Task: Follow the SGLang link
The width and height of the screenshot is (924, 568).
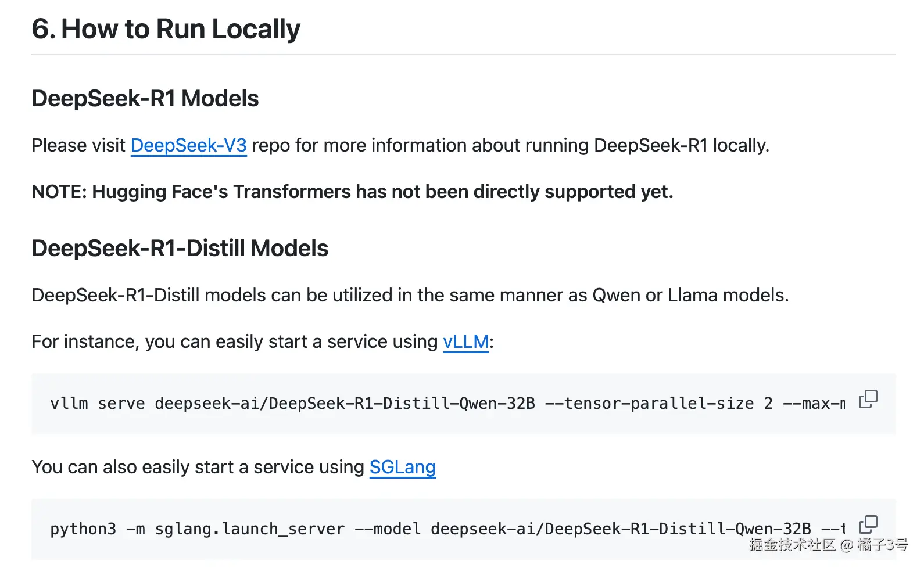Action: pyautogui.click(x=403, y=467)
